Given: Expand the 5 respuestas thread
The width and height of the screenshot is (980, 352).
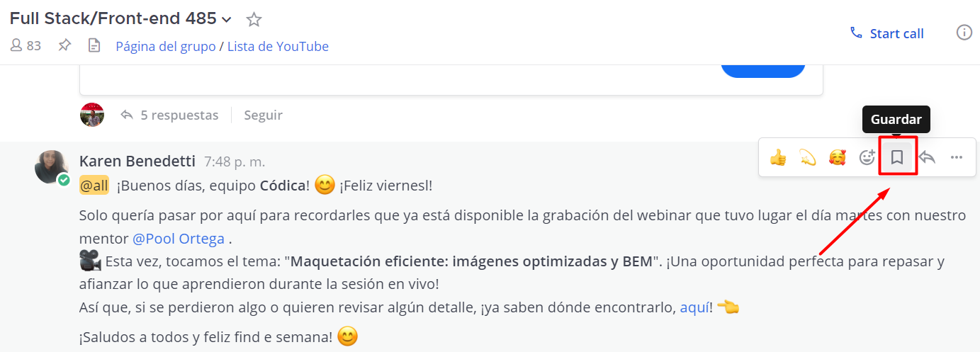Looking at the screenshot, I should point(179,115).
